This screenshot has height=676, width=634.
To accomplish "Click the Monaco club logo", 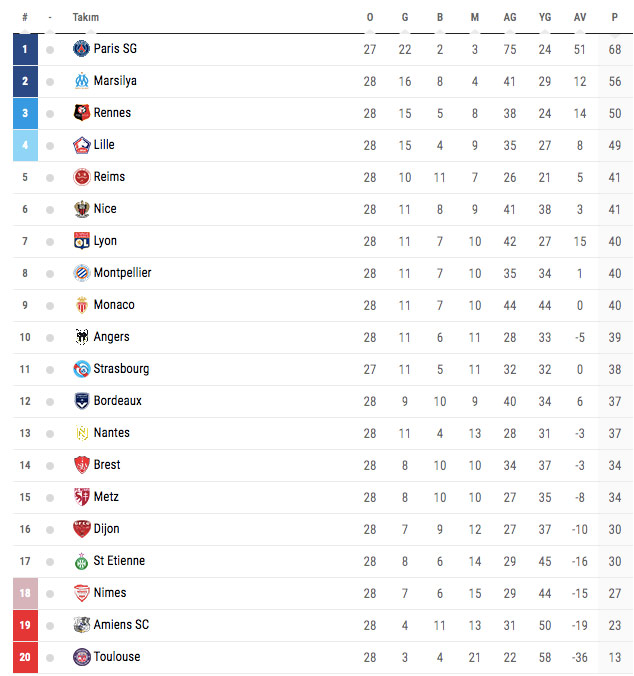I will [x=82, y=305].
